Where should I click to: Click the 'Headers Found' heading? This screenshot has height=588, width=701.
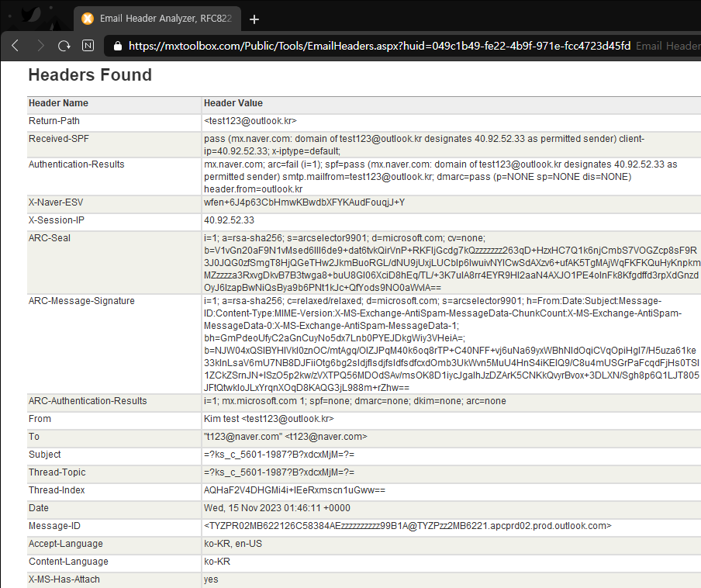(x=90, y=75)
